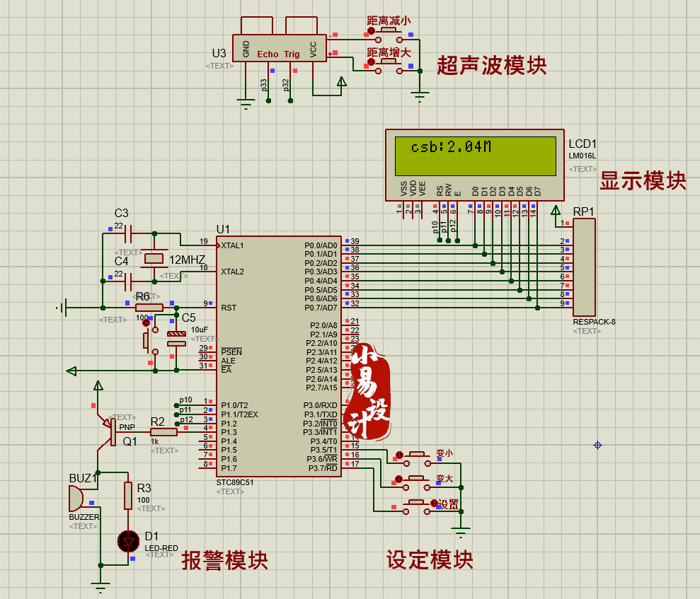Select the 12MHZ crystal oscillator
The image size is (700, 599).
(154, 258)
